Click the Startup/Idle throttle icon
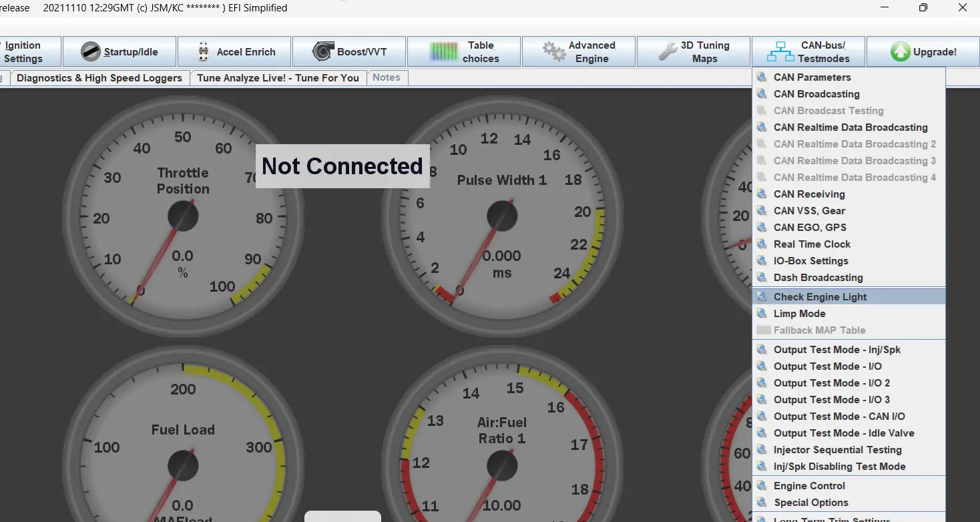This screenshot has width=980, height=522. [x=91, y=51]
